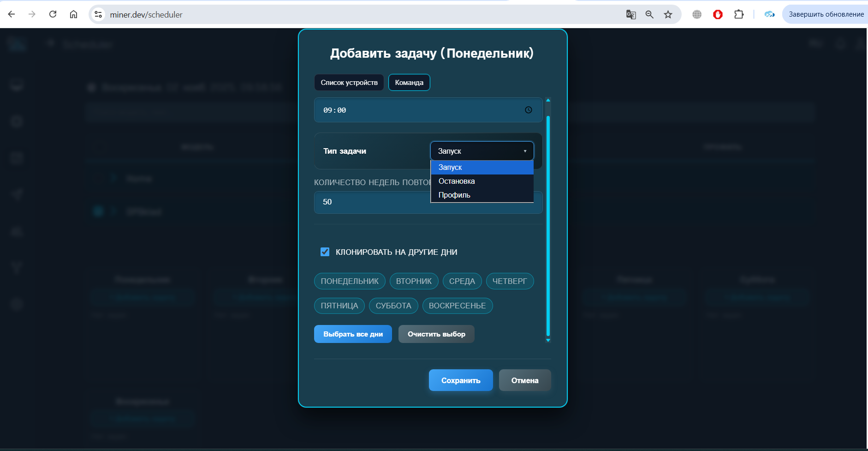
Task: Open the red shield ad-blocker extension
Action: (x=718, y=14)
